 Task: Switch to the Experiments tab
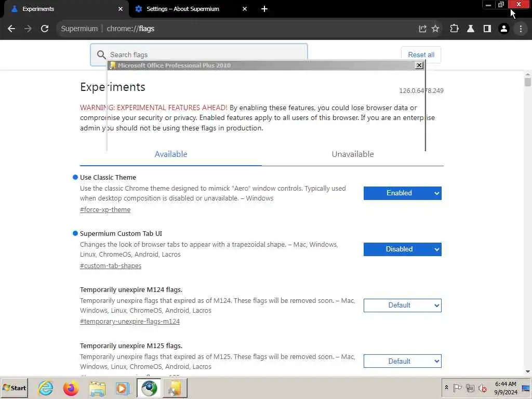pos(64,9)
